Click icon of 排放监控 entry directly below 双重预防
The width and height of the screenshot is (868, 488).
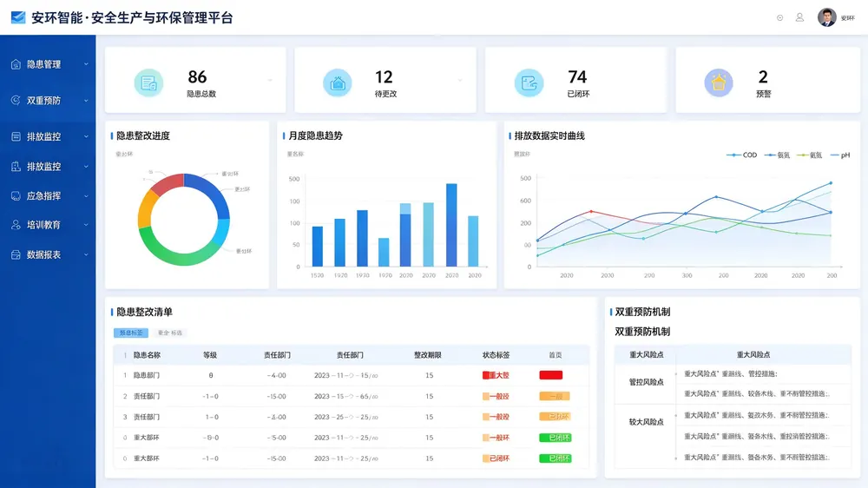tap(16, 136)
